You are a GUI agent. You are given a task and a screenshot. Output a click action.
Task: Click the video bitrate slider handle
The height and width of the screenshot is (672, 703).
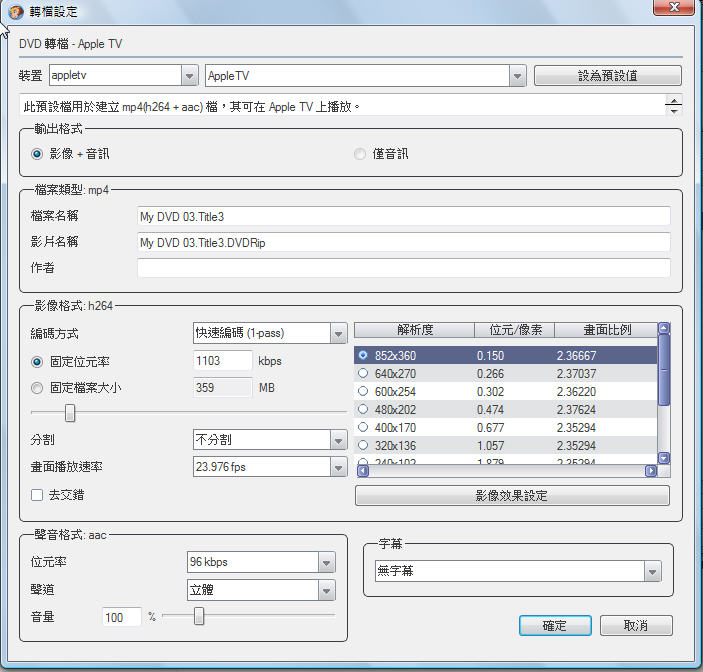click(70, 412)
